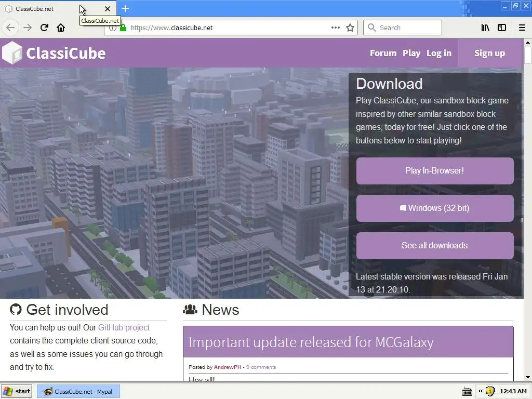The height and width of the screenshot is (399, 532).
Task: Click the ClassiCube cube logo
Action: pos(12,52)
